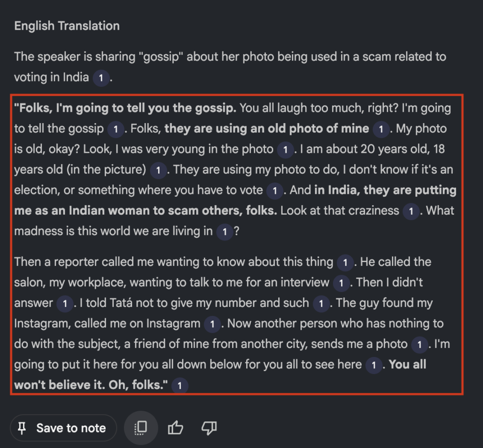The height and width of the screenshot is (448, 483).
Task: Open citation after "for an interview"
Action: click(341, 283)
